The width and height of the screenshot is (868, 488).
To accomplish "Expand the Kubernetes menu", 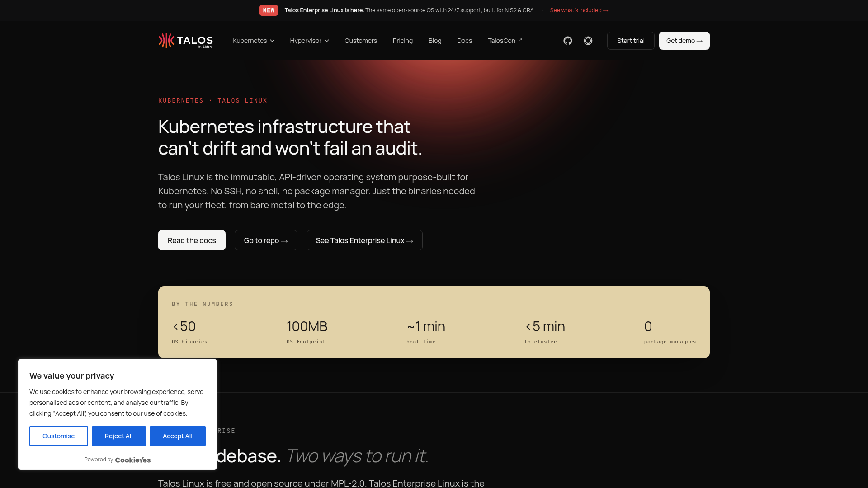I will pyautogui.click(x=254, y=41).
